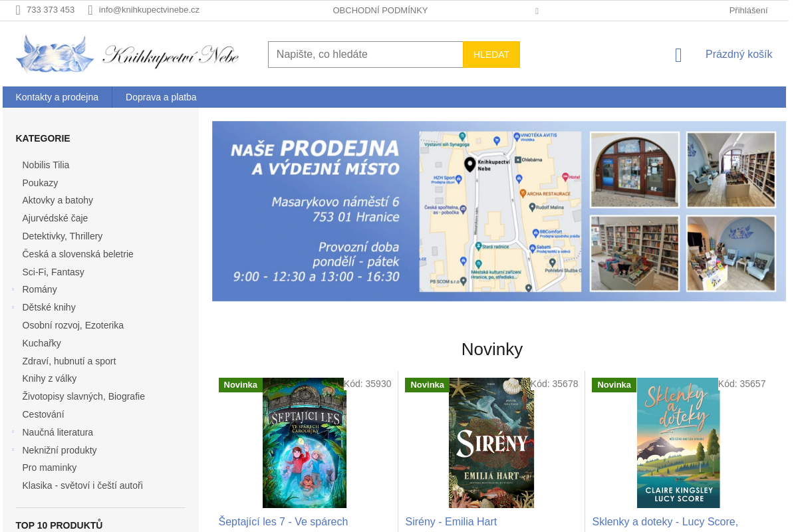Expand the Naučná literatura category
Image resolution: width=798 pixels, height=532 pixels.
coord(13,432)
